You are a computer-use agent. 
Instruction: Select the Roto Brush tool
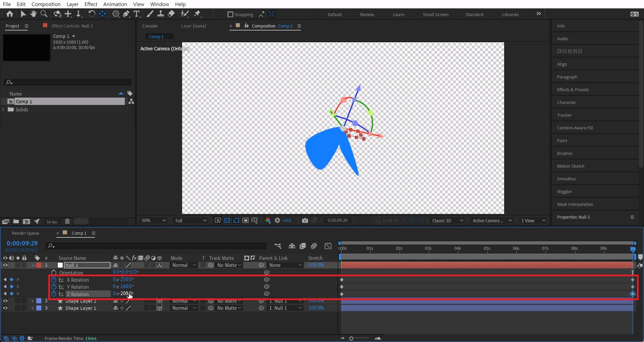[x=184, y=14]
